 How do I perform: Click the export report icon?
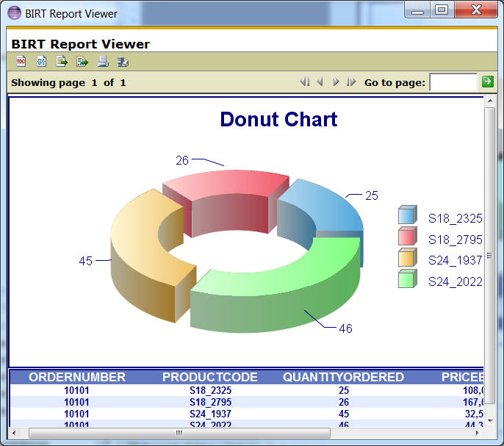click(x=82, y=62)
